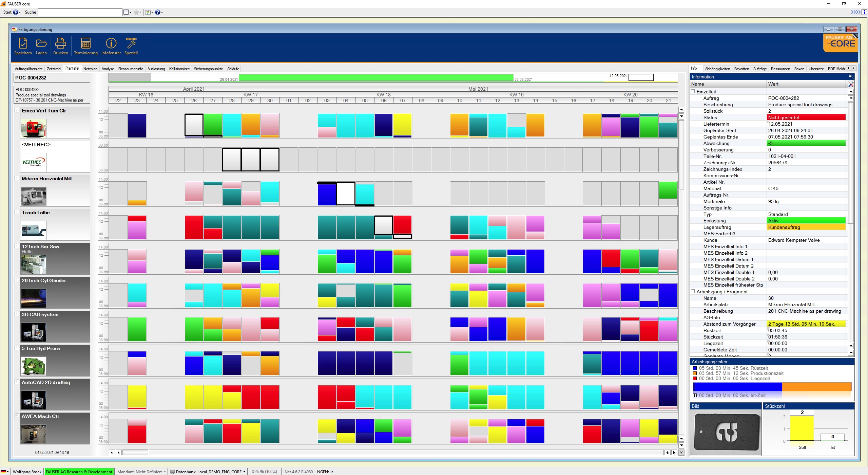The width and height of the screenshot is (868, 475).
Task: Click the Start play icon
Action: (16, 12)
